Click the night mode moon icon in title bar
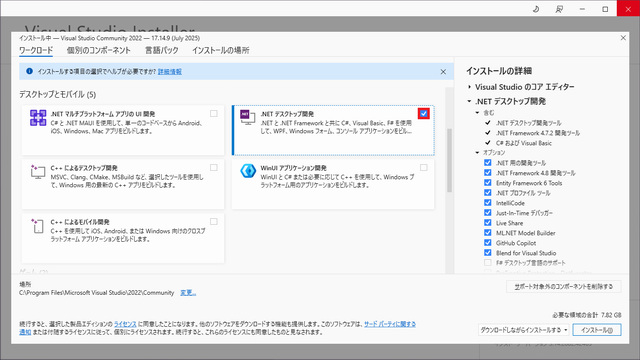 point(536,9)
